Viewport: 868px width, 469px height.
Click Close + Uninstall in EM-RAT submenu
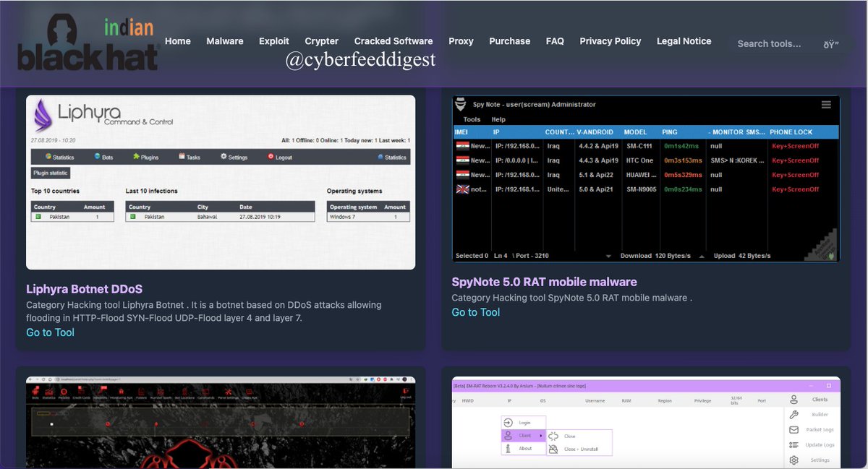(x=580, y=449)
